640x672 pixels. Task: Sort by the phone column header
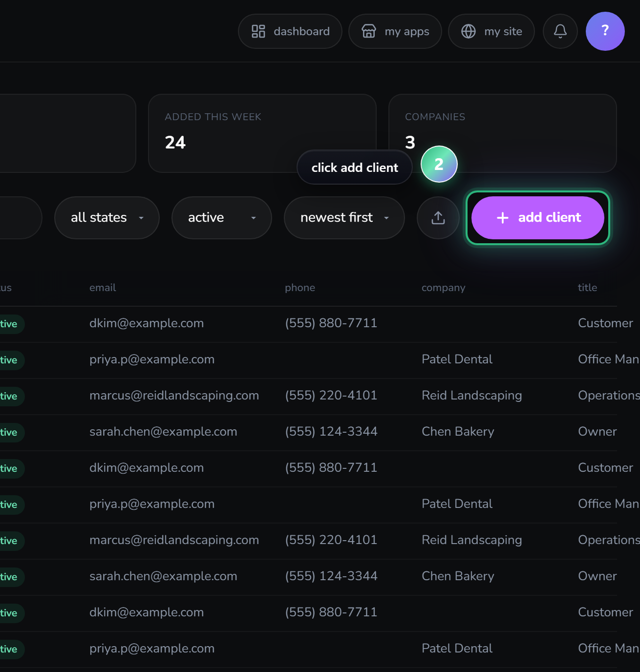(x=300, y=288)
